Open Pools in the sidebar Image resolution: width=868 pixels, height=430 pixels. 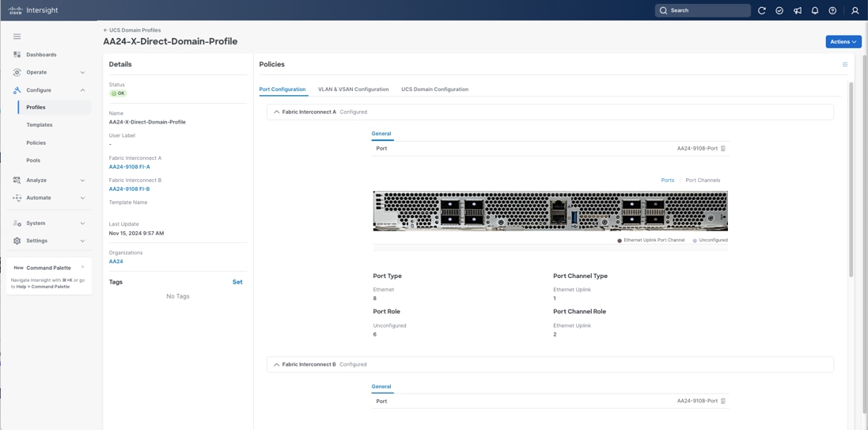pos(33,160)
